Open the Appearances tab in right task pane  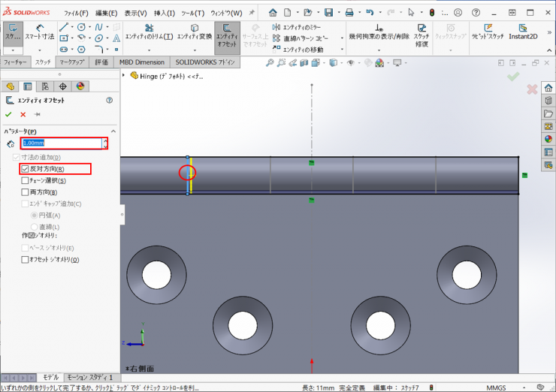548,139
